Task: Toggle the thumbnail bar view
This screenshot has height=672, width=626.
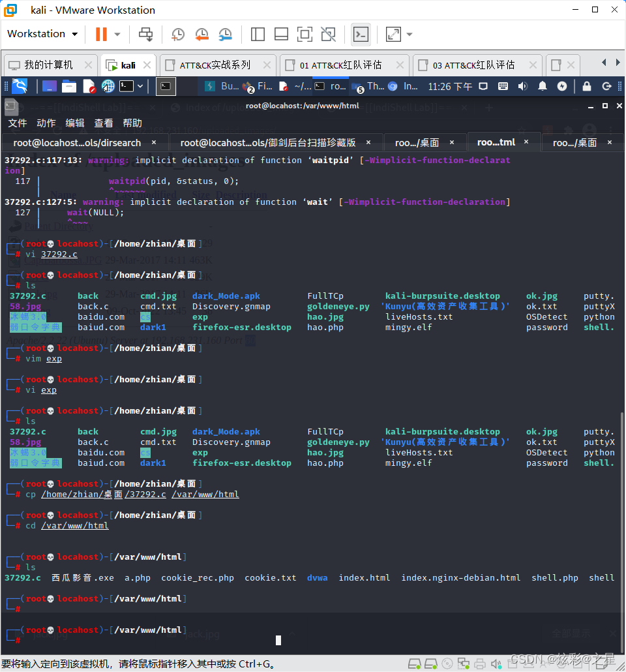Action: click(281, 35)
